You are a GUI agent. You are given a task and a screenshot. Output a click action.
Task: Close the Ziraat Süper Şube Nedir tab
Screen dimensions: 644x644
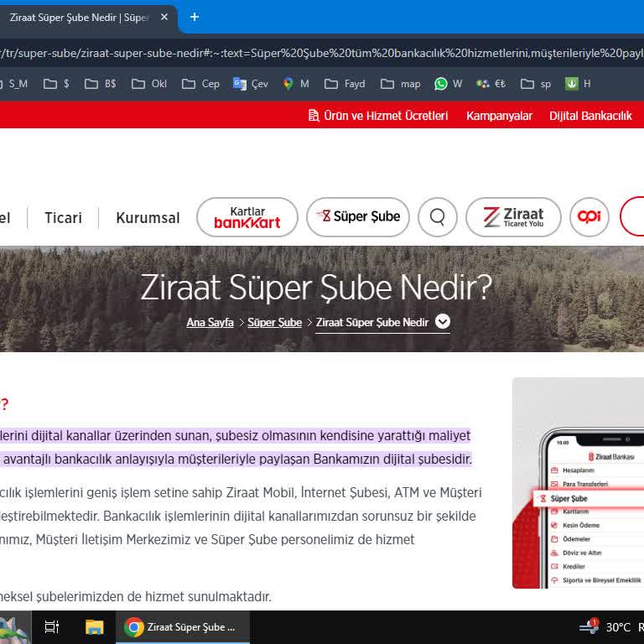pos(164,18)
